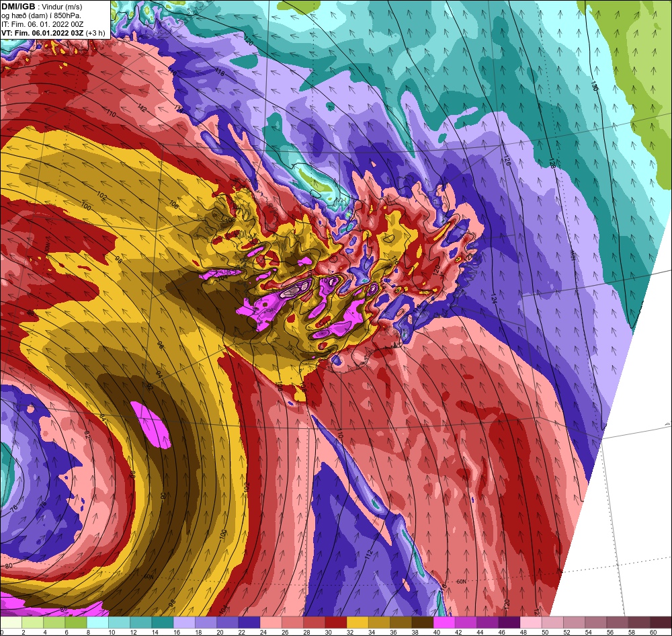Select the light green 2–4 m/s legend swatch
The width and height of the screenshot is (672, 636).
click(32, 623)
